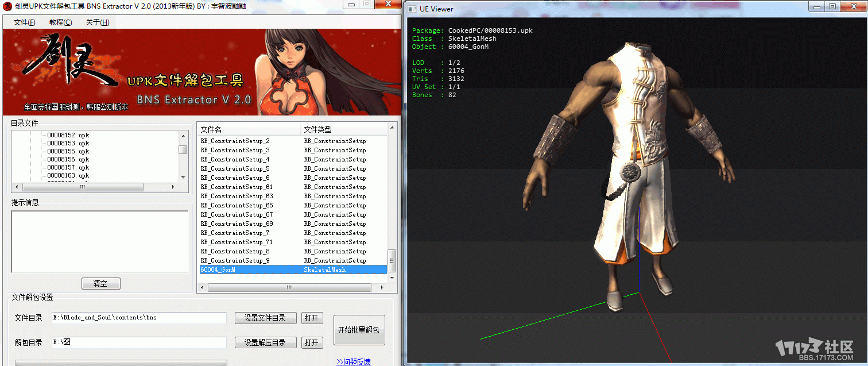Choose 00008163.upk in the directory tree
This screenshot has width=868, height=366.
(x=68, y=175)
